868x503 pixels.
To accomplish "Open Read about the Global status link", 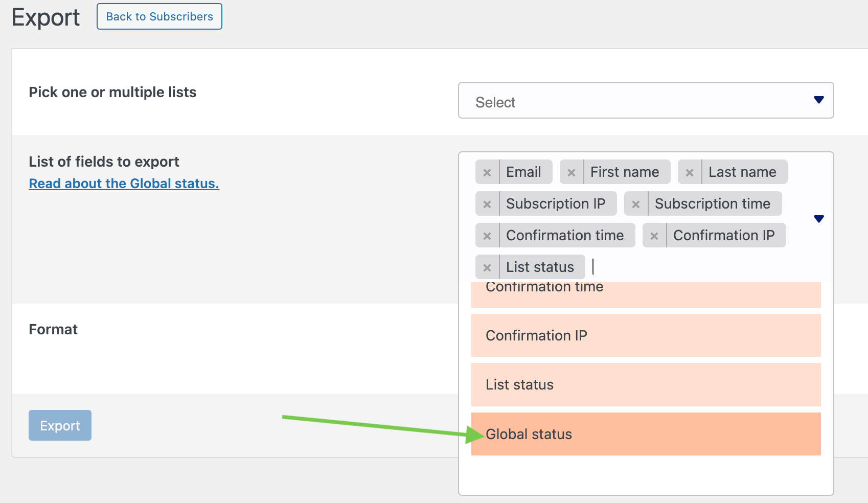I will coord(124,184).
